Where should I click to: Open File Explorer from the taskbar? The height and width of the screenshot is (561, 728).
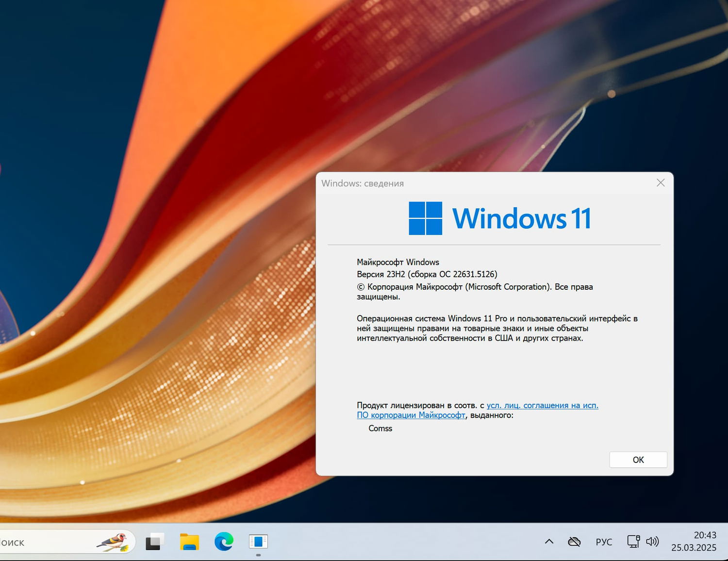(190, 541)
